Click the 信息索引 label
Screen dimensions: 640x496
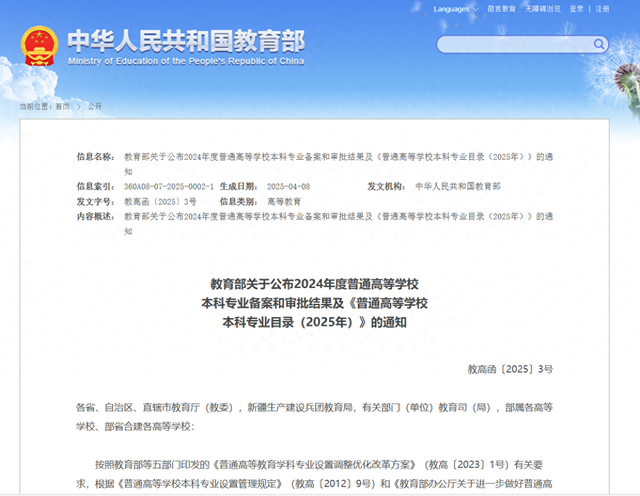(96, 187)
